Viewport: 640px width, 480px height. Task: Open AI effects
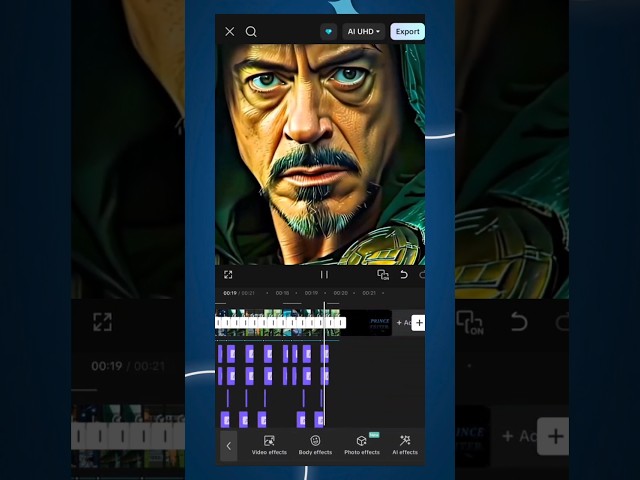pos(405,445)
